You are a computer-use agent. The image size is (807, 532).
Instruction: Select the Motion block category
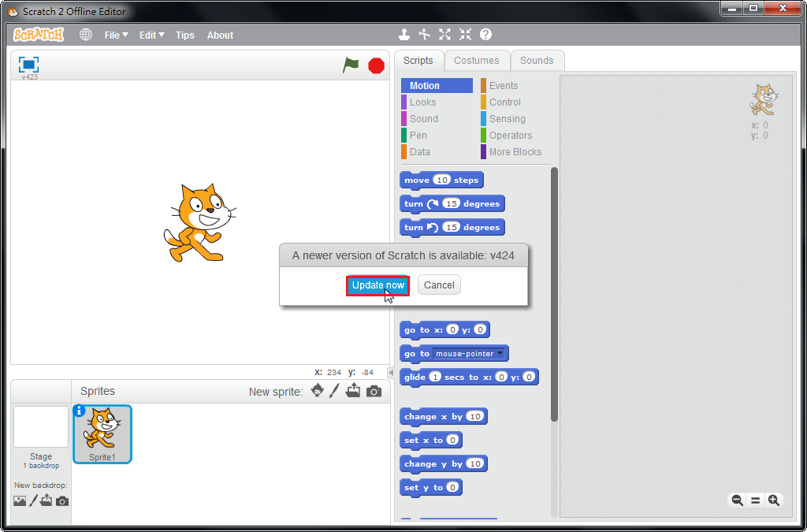point(437,85)
